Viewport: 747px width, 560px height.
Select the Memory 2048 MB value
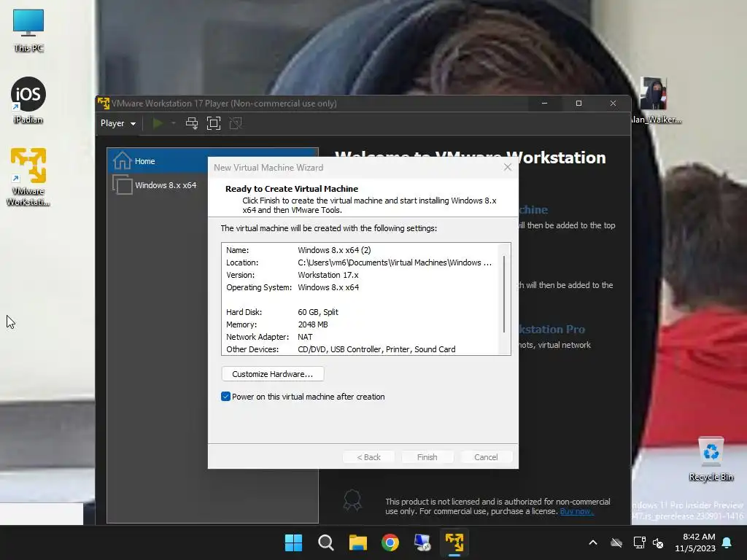[312, 324]
